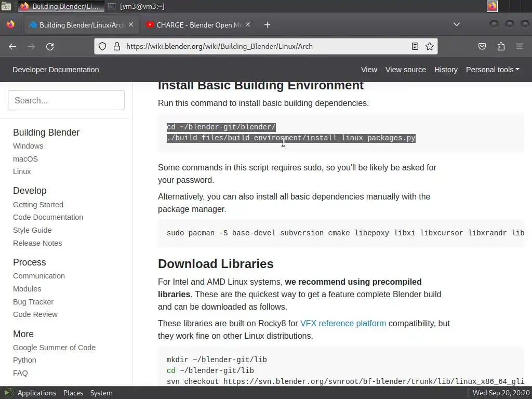Open the Modules link
Image resolution: width=532 pixels, height=399 pixels.
click(27, 289)
